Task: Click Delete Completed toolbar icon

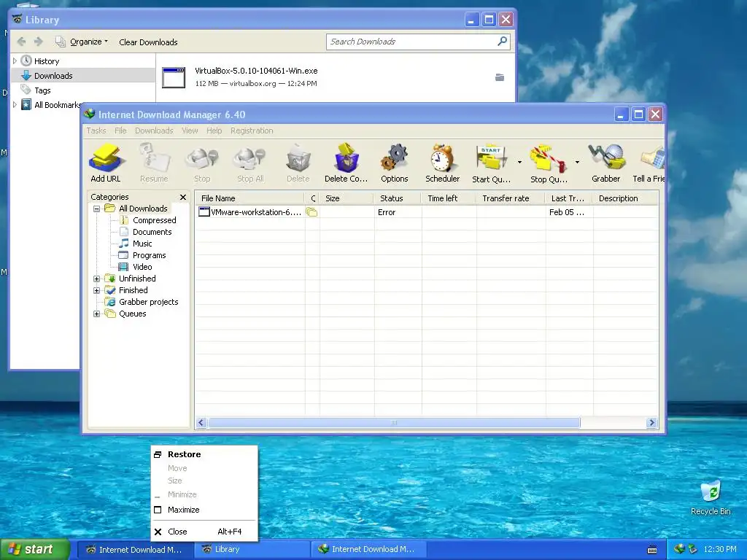Action: point(347,163)
